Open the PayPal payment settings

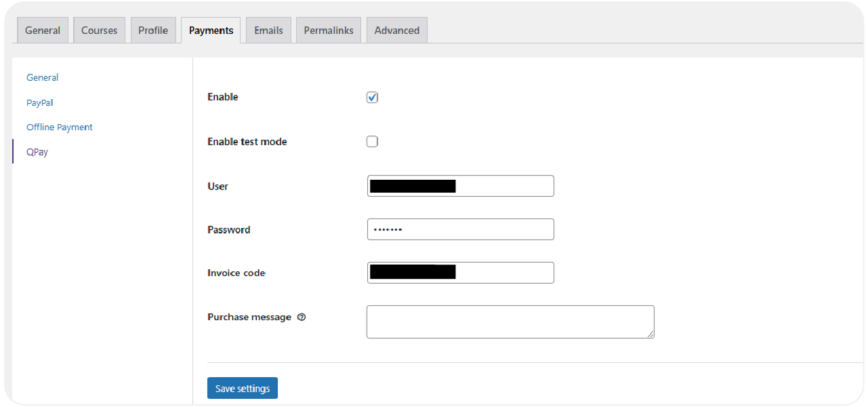click(39, 102)
